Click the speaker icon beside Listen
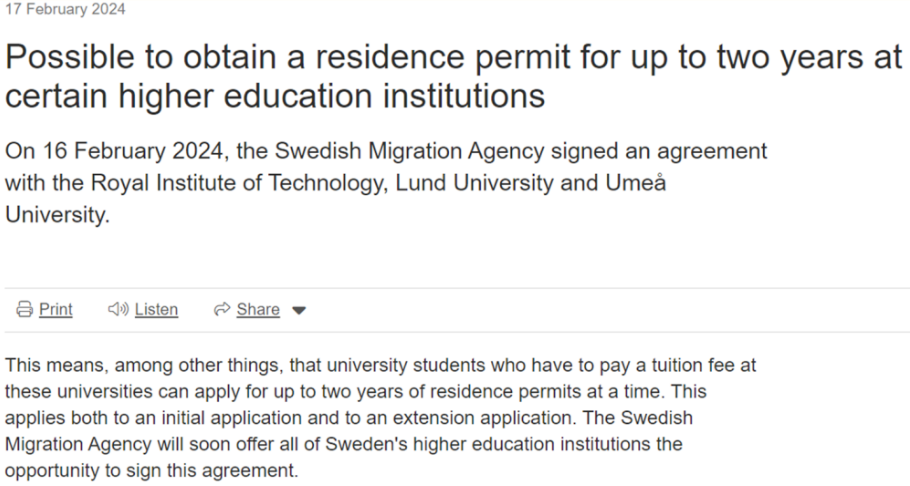The width and height of the screenshot is (910, 486). click(118, 309)
